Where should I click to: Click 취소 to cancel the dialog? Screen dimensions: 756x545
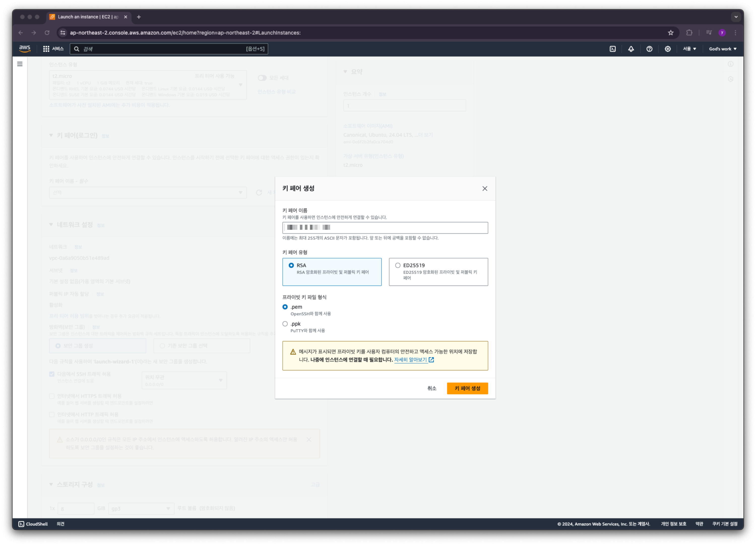click(x=431, y=388)
